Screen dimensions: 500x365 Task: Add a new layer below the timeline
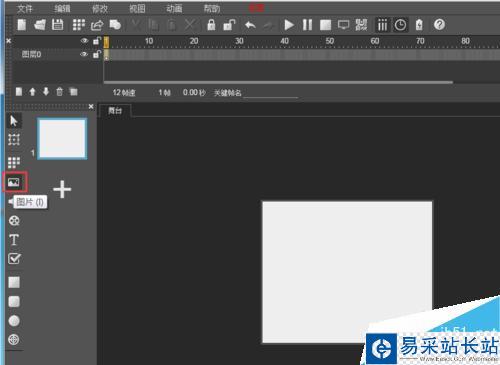[19, 91]
